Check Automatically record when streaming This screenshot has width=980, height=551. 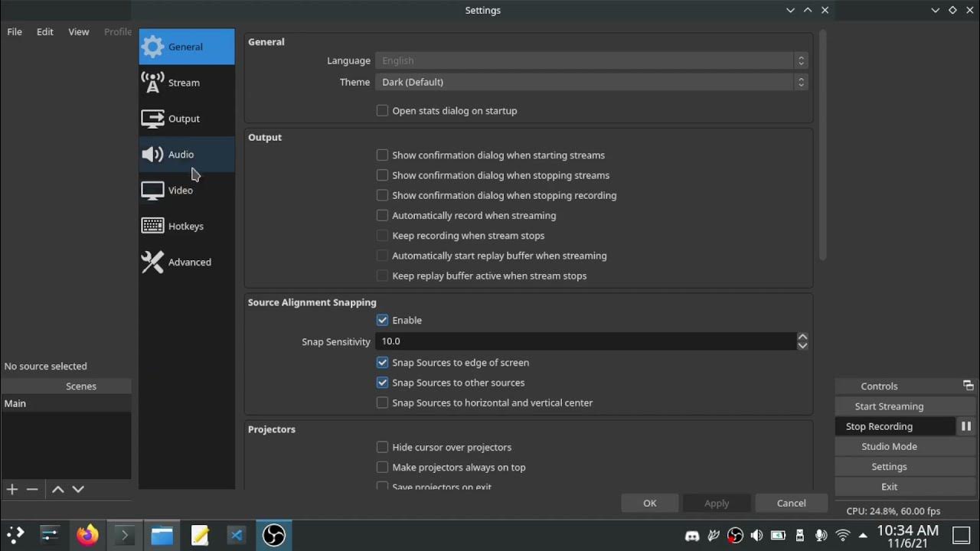coord(383,215)
